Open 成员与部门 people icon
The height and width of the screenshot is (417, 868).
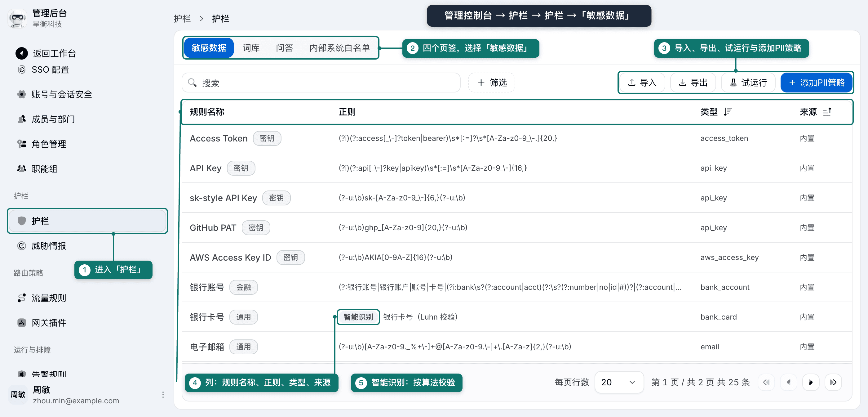click(x=22, y=119)
